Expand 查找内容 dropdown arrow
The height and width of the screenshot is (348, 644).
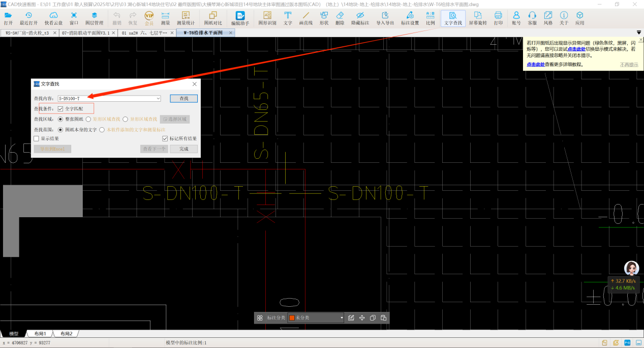158,98
